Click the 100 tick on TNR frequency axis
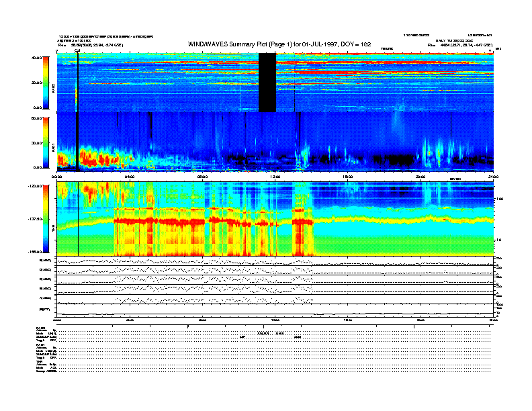 click(x=500, y=199)
